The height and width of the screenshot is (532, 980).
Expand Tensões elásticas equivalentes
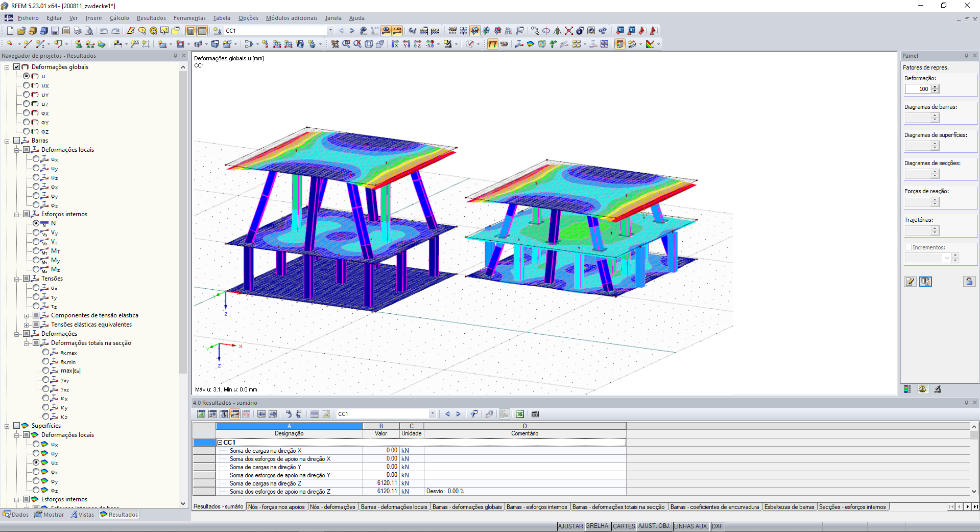coord(27,325)
